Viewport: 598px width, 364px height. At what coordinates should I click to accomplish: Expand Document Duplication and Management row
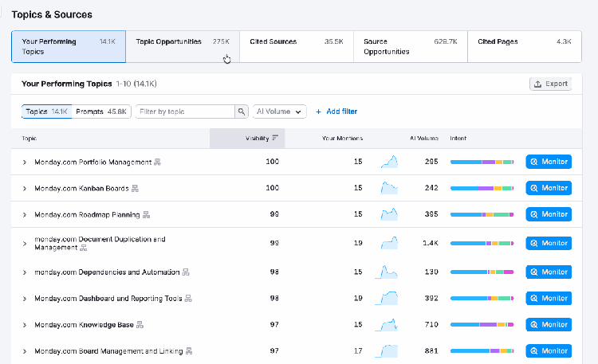pos(25,244)
